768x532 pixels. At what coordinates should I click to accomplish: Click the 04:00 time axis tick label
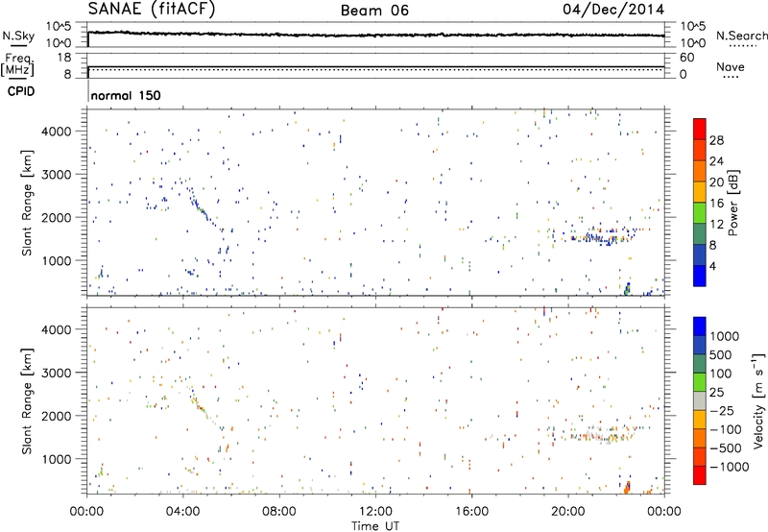point(182,512)
